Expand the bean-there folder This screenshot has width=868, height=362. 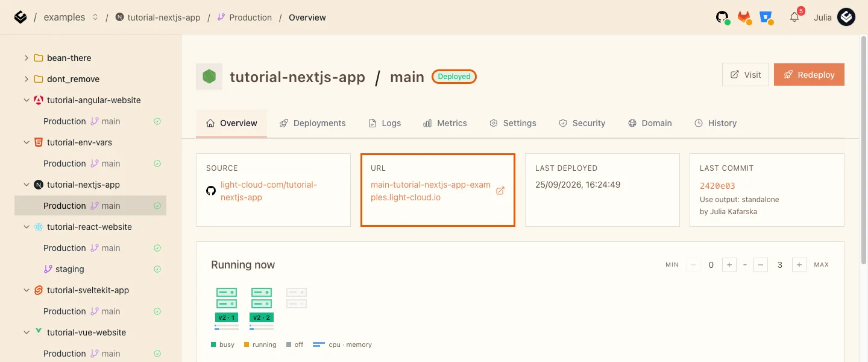pos(26,58)
